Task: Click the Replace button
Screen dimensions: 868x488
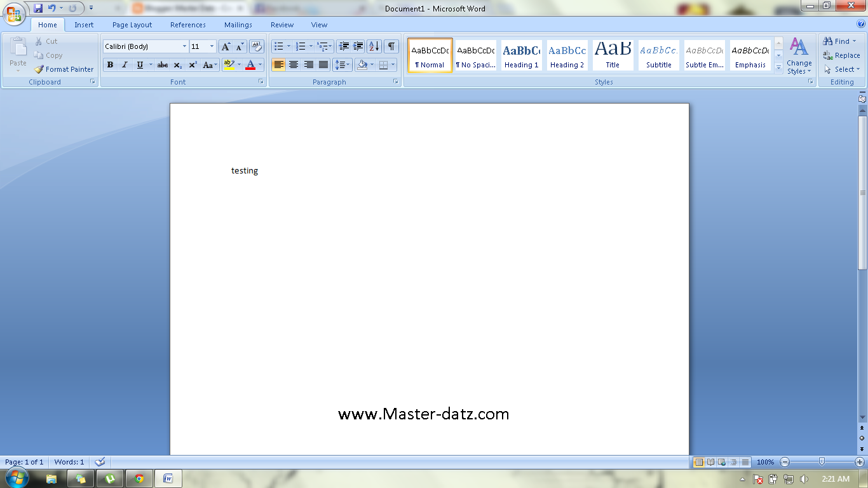Action: coord(841,55)
